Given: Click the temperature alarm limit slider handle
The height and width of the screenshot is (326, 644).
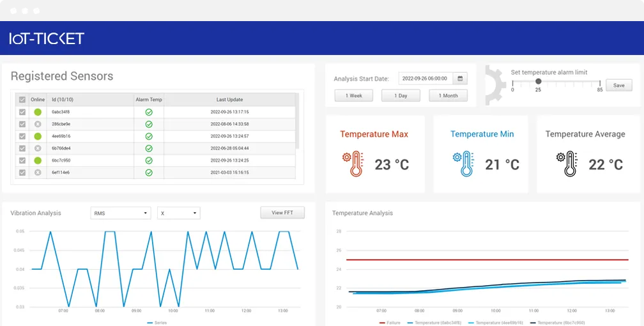Looking at the screenshot, I should [x=539, y=81].
